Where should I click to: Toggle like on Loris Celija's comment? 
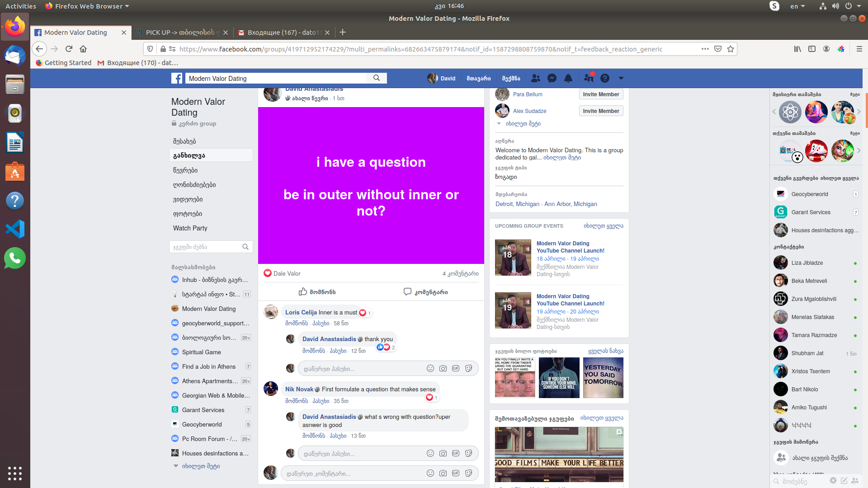pyautogui.click(x=296, y=324)
